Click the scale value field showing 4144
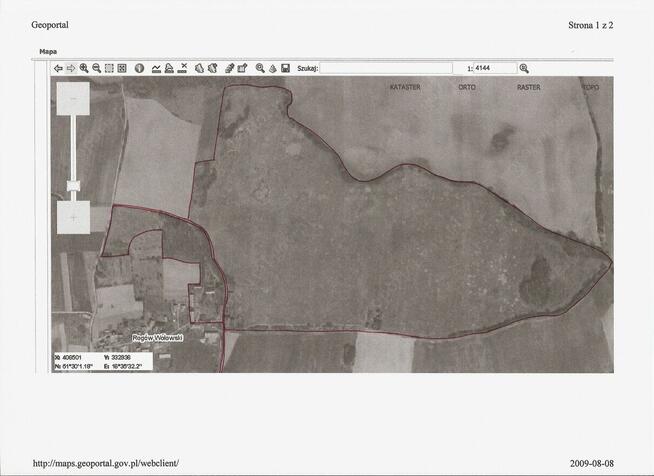 [x=495, y=68]
